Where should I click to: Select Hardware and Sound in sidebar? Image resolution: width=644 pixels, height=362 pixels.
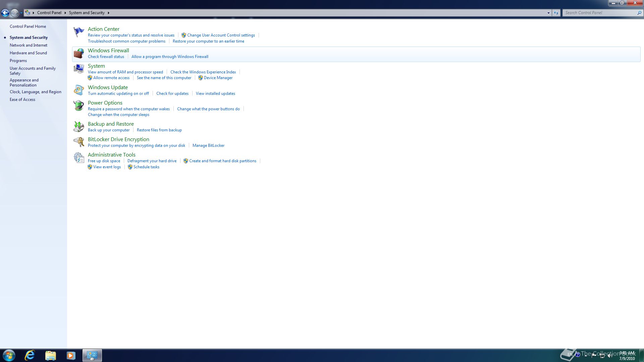pyautogui.click(x=28, y=53)
